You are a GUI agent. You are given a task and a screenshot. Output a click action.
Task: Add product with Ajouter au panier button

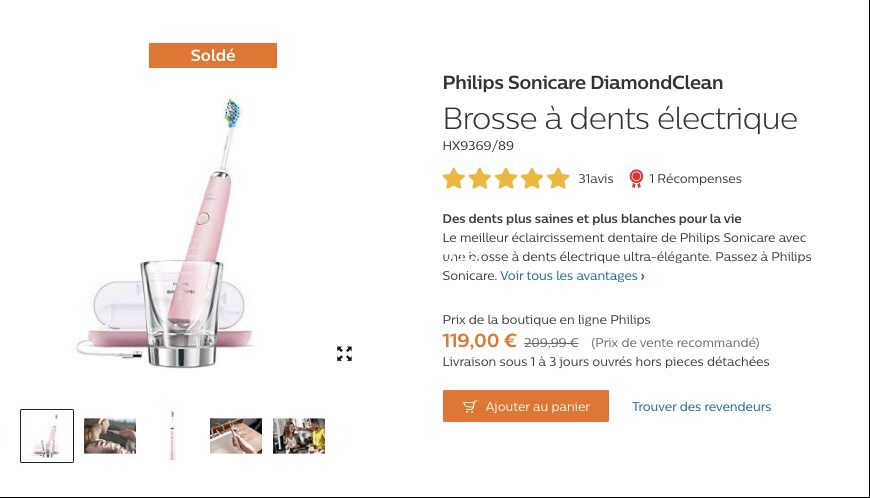(525, 406)
